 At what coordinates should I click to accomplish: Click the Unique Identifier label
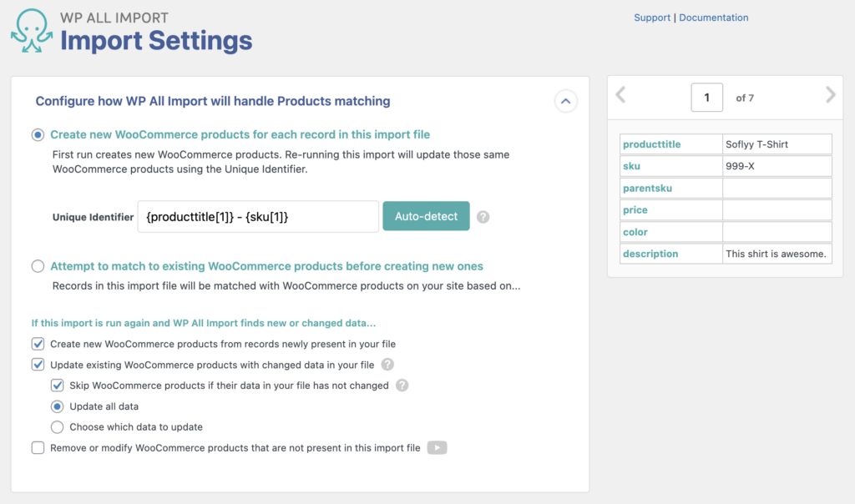(x=93, y=217)
